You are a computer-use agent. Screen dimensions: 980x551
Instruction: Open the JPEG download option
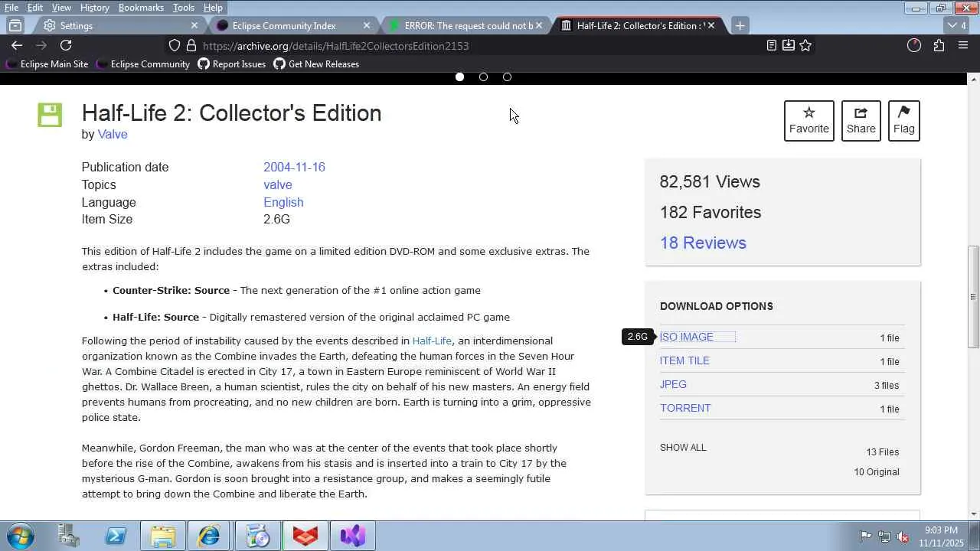[673, 385]
